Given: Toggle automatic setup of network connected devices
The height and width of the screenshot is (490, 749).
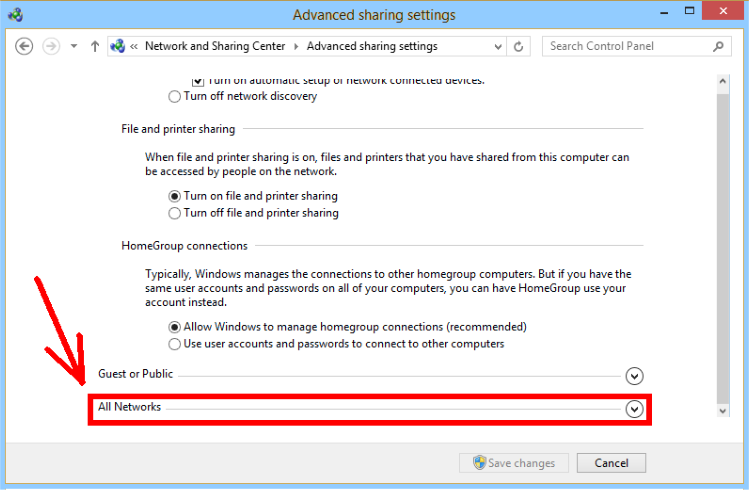Looking at the screenshot, I should pos(198,81).
